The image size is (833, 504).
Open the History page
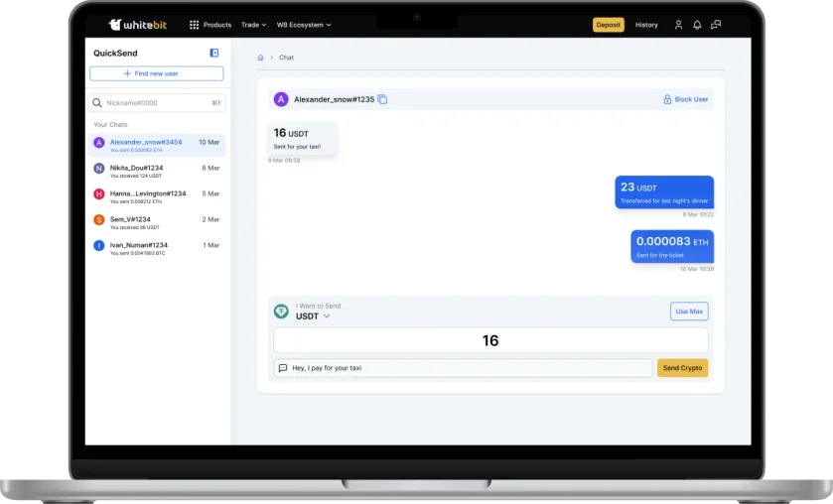[x=646, y=25]
